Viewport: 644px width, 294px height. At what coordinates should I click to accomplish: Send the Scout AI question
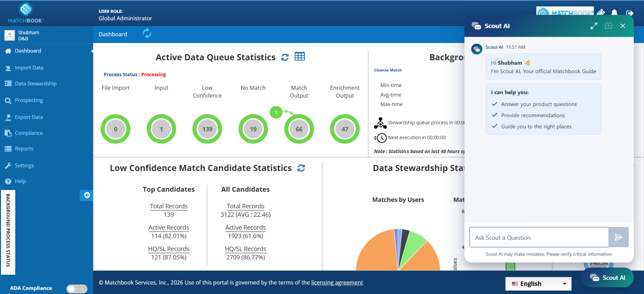click(619, 237)
